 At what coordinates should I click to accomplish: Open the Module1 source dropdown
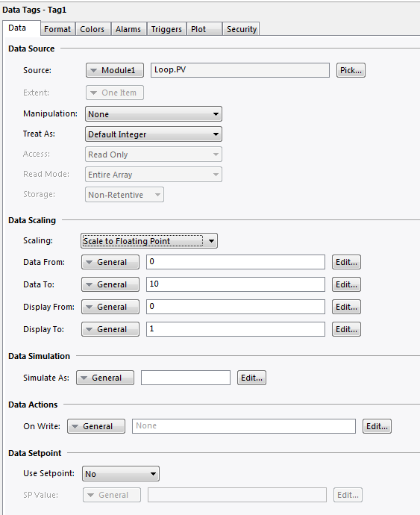pos(115,70)
